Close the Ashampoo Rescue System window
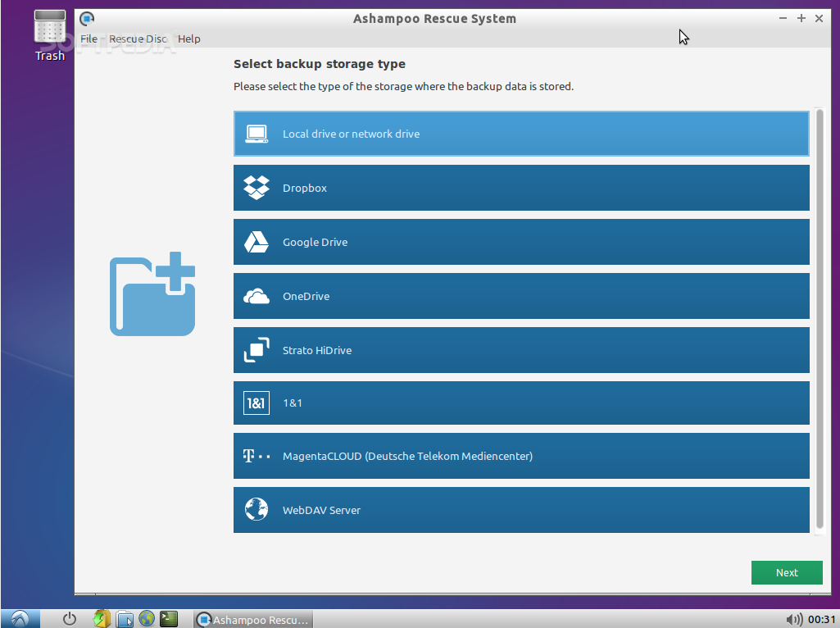The width and height of the screenshot is (840, 628). pos(820,18)
